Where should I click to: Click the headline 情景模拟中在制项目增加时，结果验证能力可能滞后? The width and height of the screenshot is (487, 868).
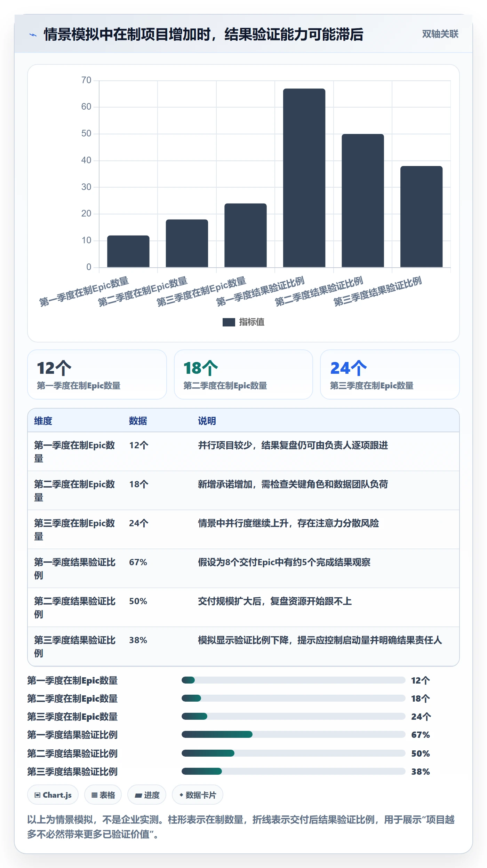pyautogui.click(x=203, y=34)
